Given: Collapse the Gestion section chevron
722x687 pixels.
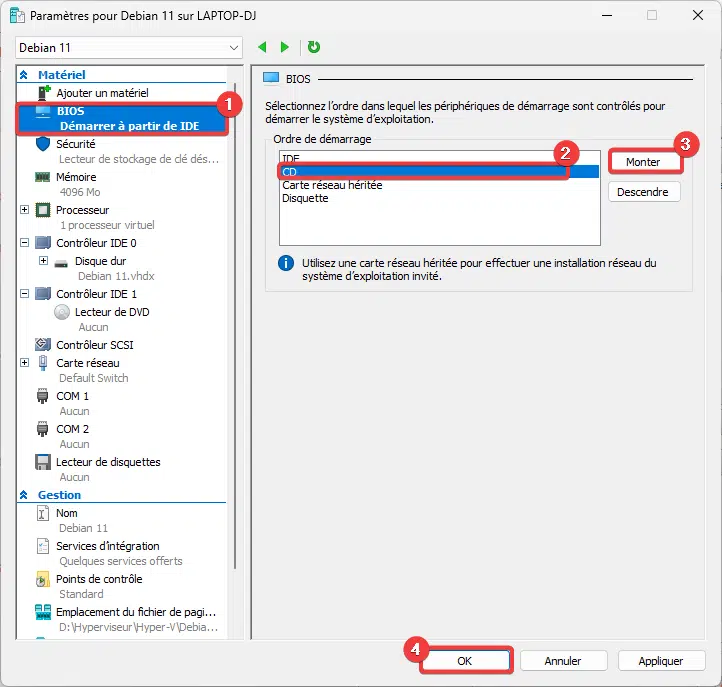Looking at the screenshot, I should [x=24, y=495].
